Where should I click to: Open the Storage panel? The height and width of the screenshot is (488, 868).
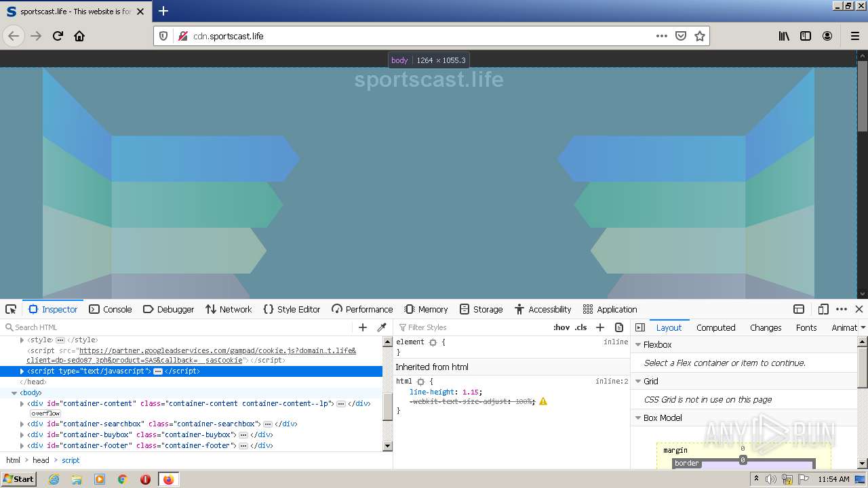point(481,309)
